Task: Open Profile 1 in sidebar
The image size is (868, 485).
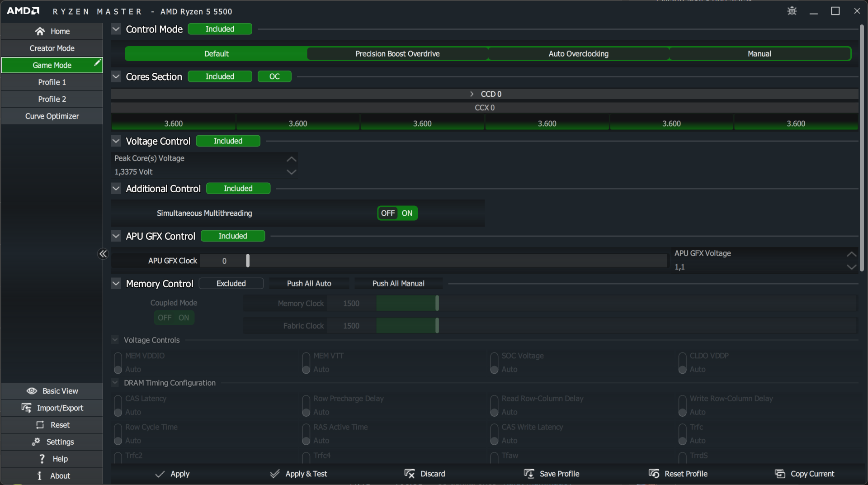Action: (52, 82)
